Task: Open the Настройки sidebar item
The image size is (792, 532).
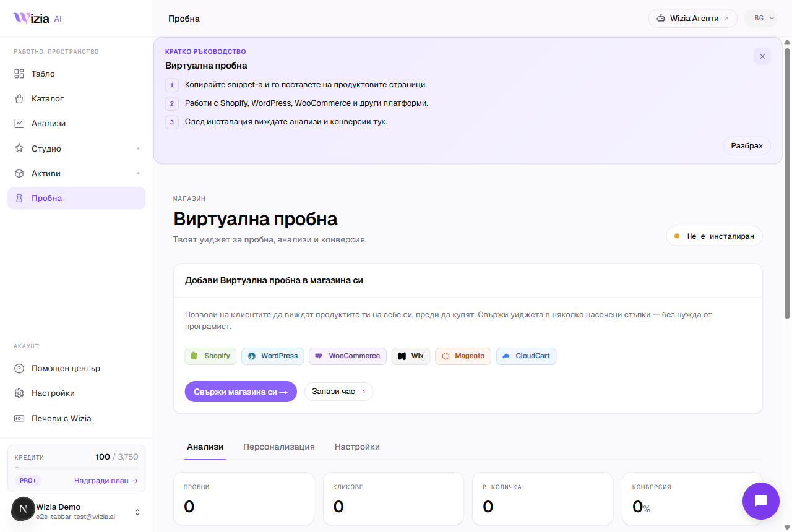Action: [x=76, y=393]
